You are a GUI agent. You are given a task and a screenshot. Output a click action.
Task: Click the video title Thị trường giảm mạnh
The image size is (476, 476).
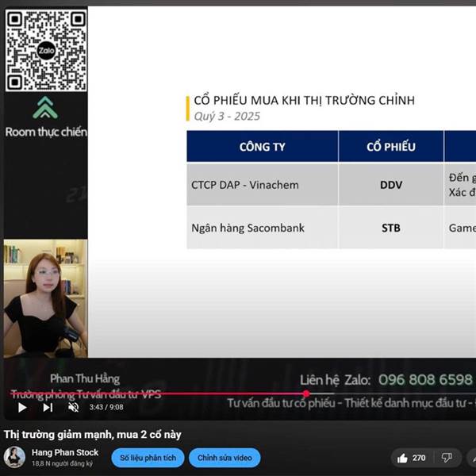[92, 435]
